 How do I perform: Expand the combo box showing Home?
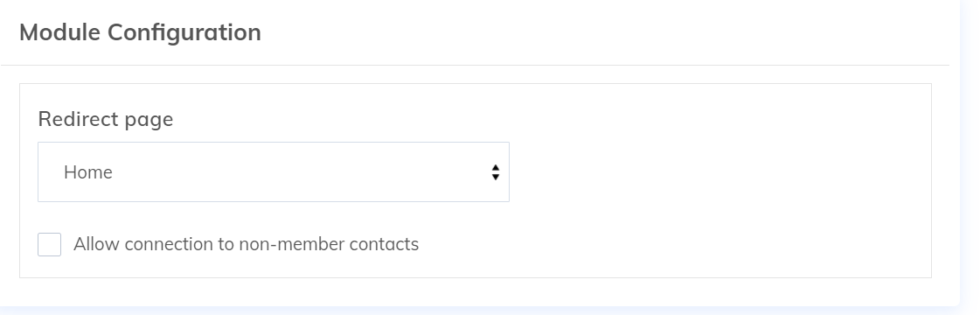tap(273, 171)
